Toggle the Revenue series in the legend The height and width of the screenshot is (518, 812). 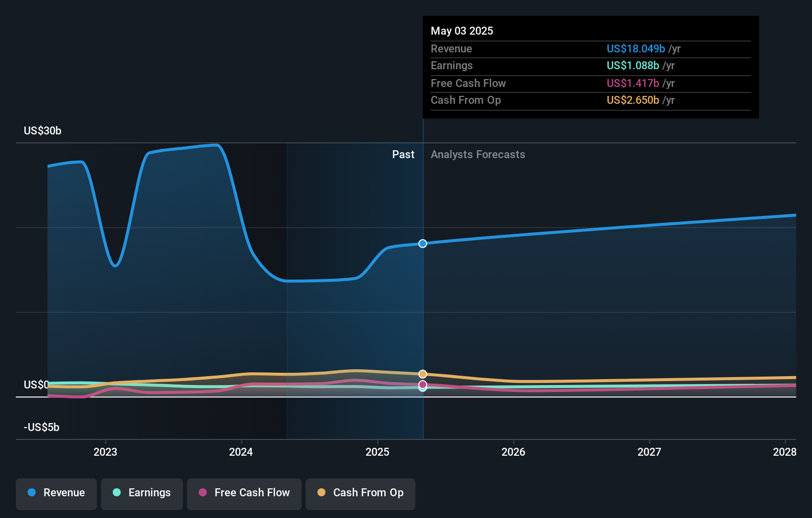coord(56,494)
